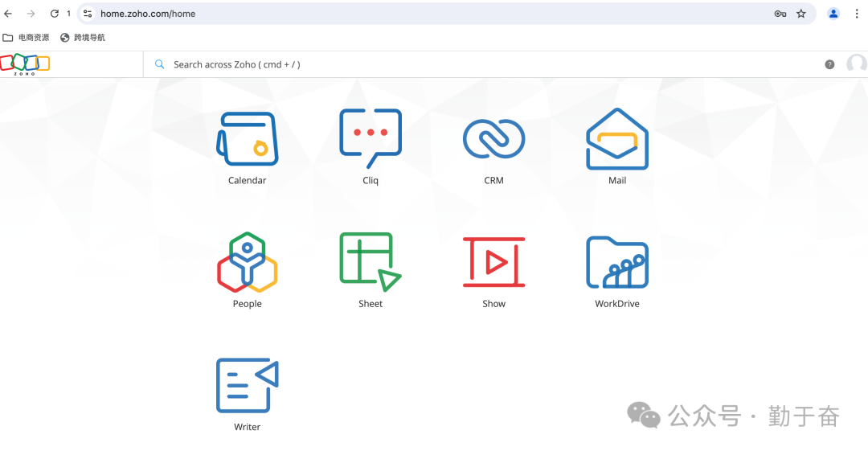
Task: Open the 跨境导航 bookmark link
Action: (x=83, y=38)
